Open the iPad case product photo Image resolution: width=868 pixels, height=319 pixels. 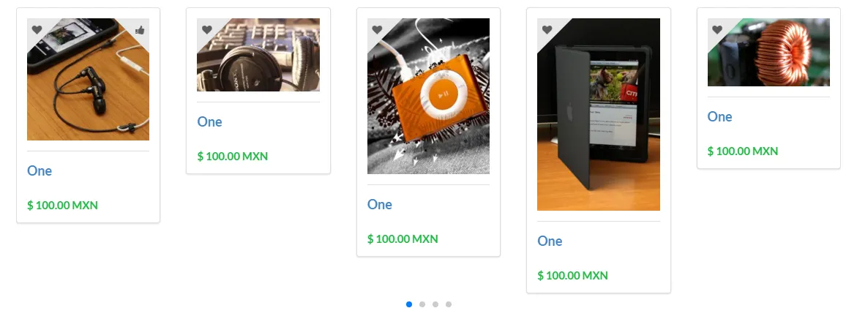[599, 115]
